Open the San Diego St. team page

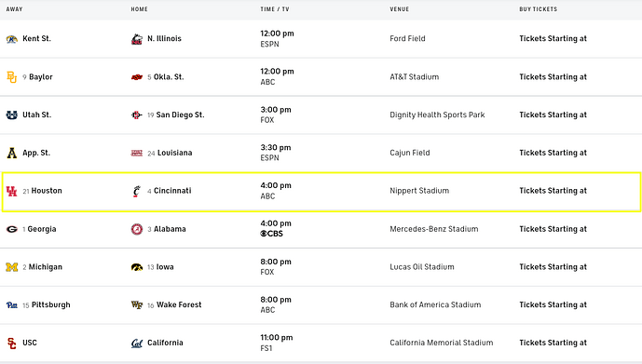pyautogui.click(x=180, y=115)
